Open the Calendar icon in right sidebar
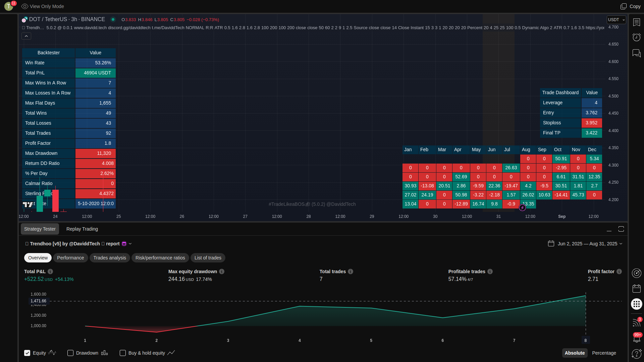The width and height of the screenshot is (644, 362). 637,288
